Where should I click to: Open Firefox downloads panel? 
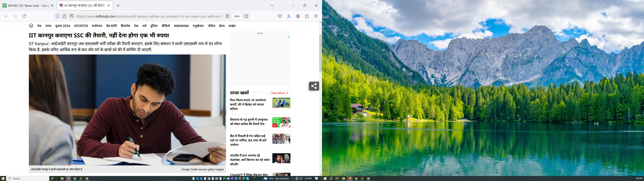tap(289, 16)
